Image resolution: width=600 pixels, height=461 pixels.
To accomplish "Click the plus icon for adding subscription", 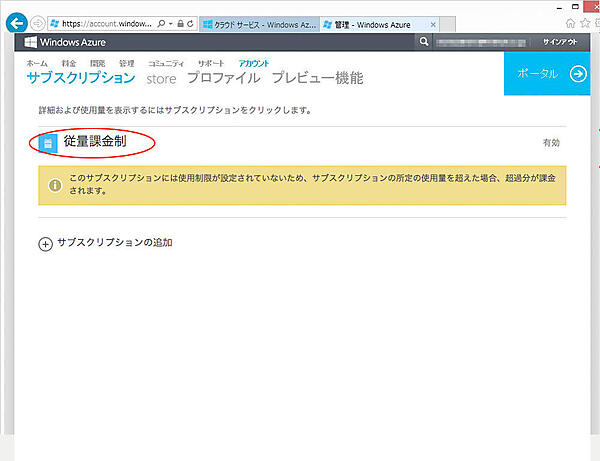I will tap(46, 244).
